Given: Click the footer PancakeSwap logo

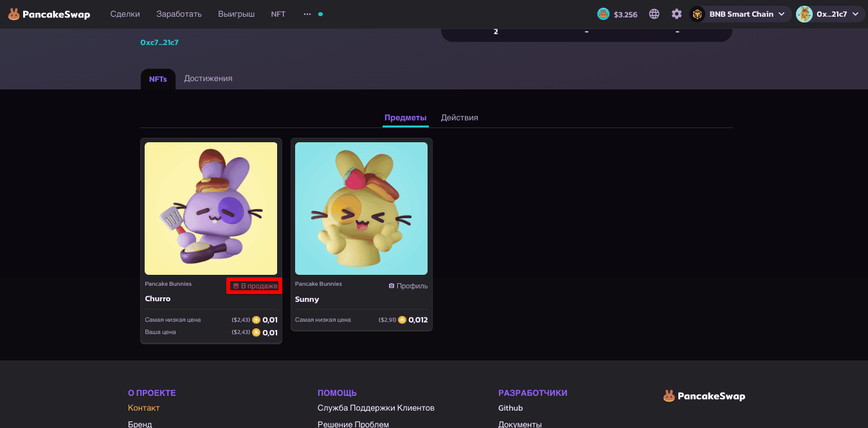Looking at the screenshot, I should click(705, 396).
